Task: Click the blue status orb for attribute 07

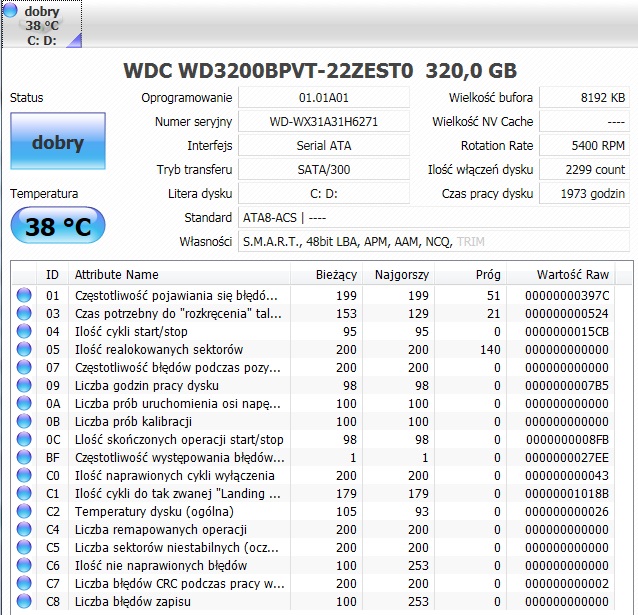Action: pyautogui.click(x=24, y=367)
